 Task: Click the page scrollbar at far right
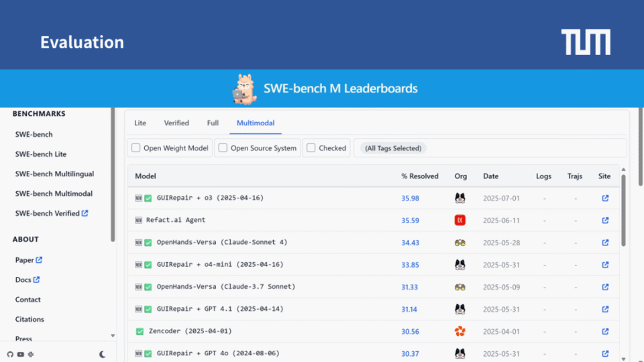(x=641, y=147)
